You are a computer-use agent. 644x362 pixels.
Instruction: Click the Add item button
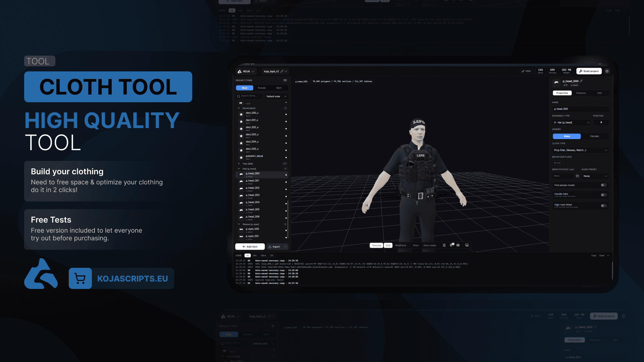[x=250, y=247]
